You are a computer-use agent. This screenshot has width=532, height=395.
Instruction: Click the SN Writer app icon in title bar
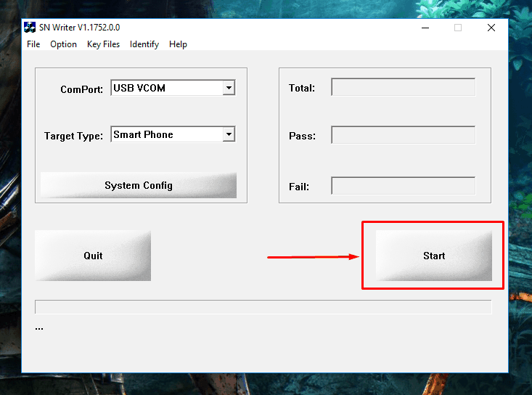pyautogui.click(x=30, y=28)
